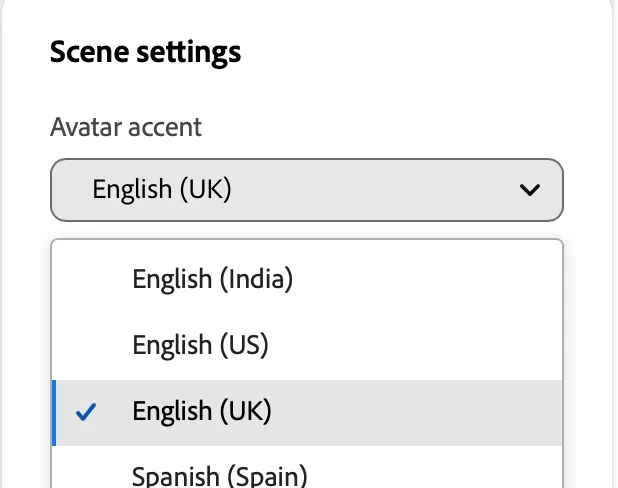Click the Scene settings heading
Image resolution: width=618 pixels, height=488 pixels.
click(145, 51)
